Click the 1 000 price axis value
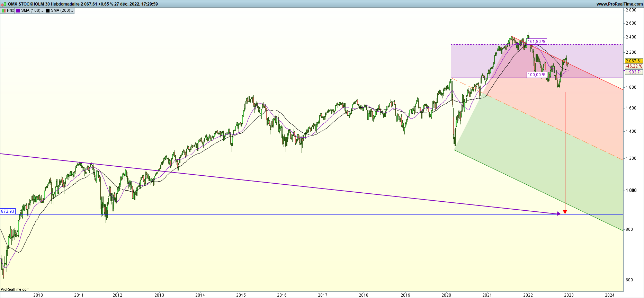This screenshot has height=298, width=644. pos(631,190)
